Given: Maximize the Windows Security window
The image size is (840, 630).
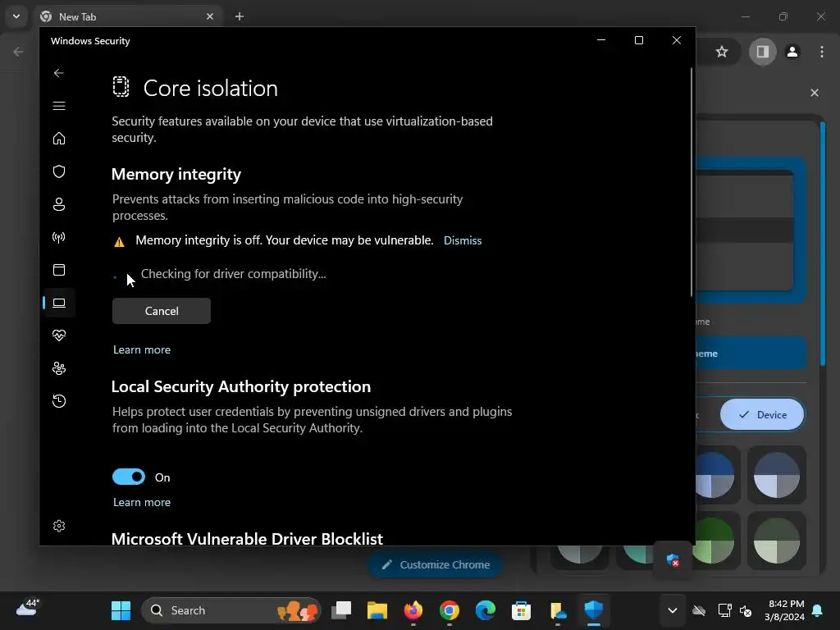Looking at the screenshot, I should (x=638, y=41).
